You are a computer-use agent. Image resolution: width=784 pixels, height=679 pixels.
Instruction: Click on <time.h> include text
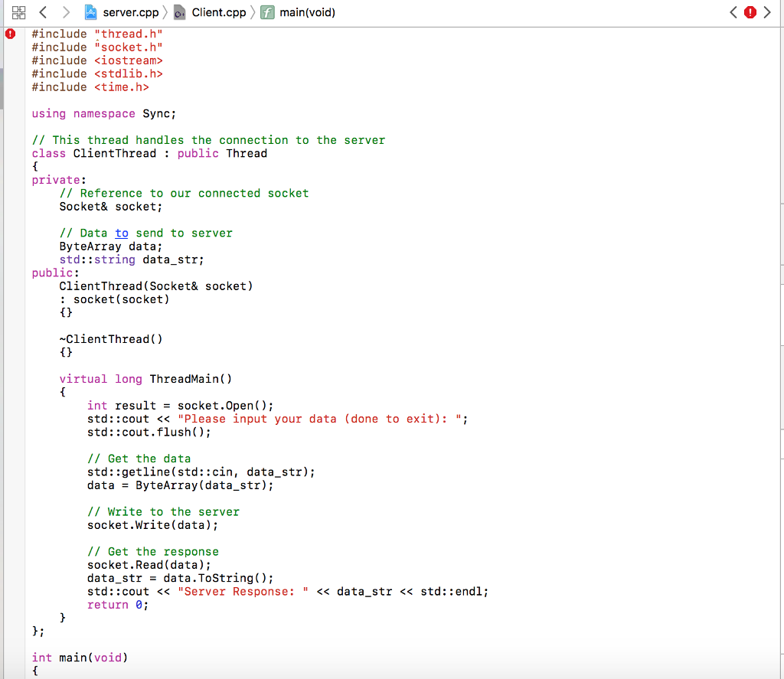pyautogui.click(x=122, y=87)
